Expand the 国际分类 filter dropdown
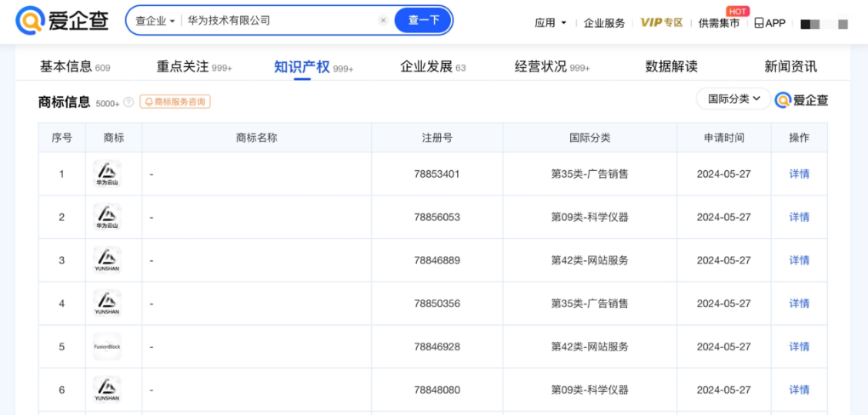868x415 pixels. (734, 99)
